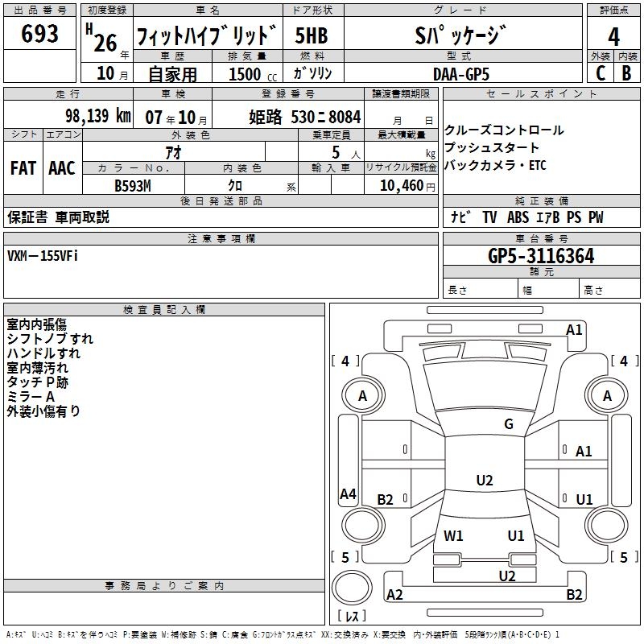Select the sales point プッシュスタート
The height and width of the screenshot is (644, 644).
click(492, 147)
